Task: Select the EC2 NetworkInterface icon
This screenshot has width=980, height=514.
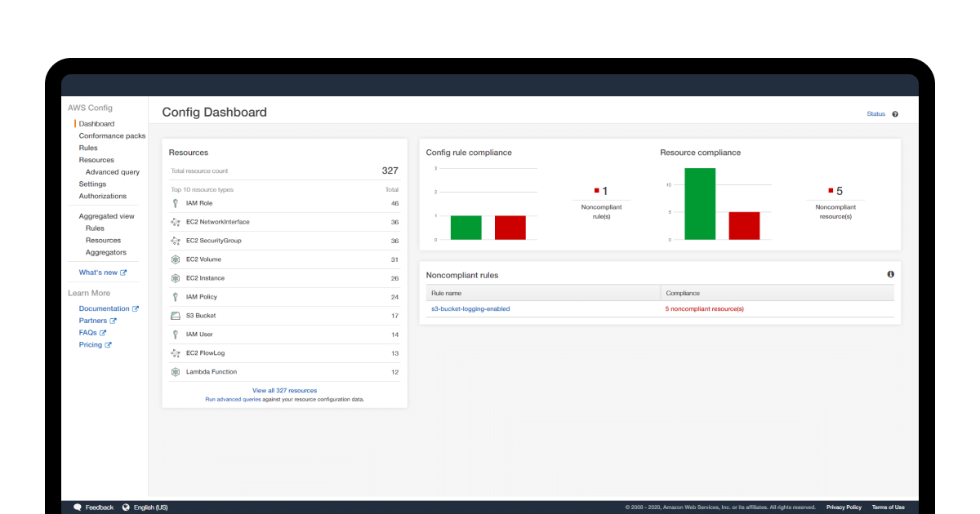Action: tap(175, 221)
